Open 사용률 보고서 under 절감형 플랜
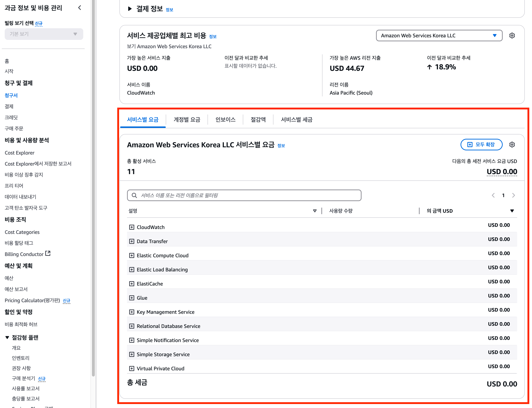Screen dimensions: 532x408 click(x=26, y=388)
